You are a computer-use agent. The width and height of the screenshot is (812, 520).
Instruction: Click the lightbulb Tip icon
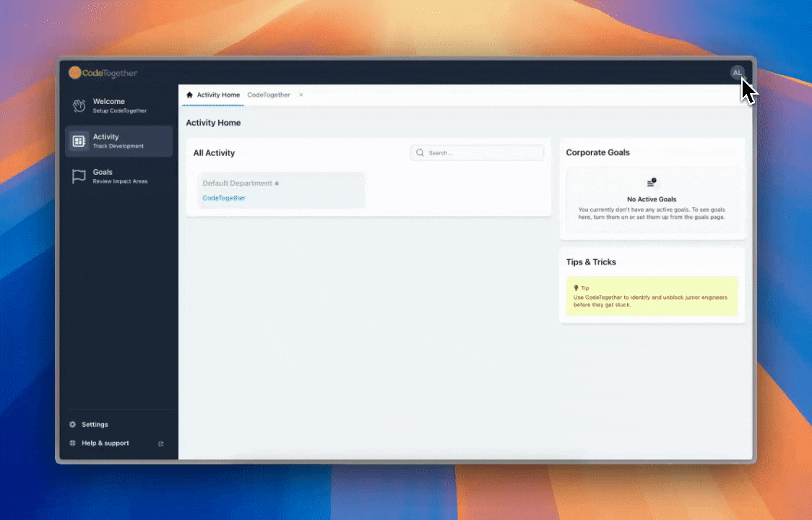point(576,288)
